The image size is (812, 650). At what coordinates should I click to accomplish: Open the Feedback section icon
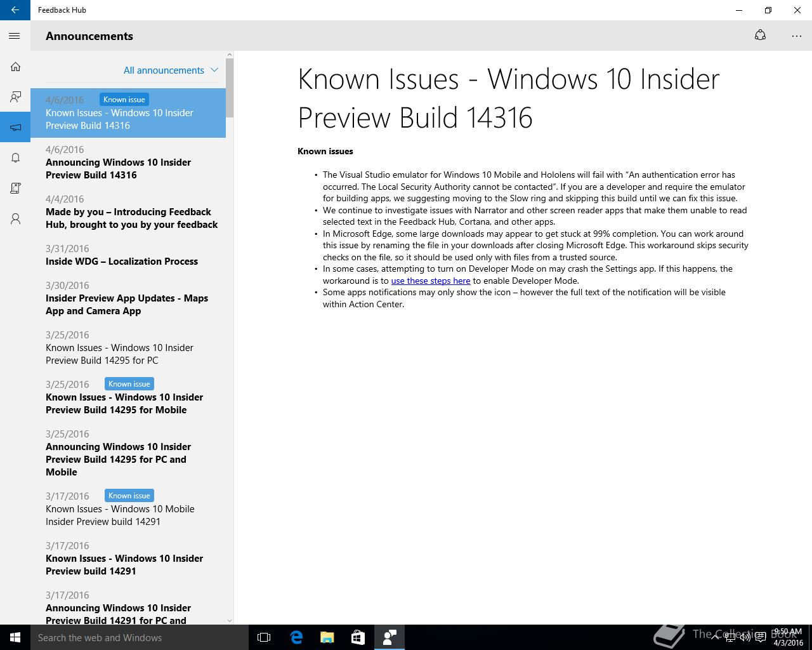pos(15,97)
